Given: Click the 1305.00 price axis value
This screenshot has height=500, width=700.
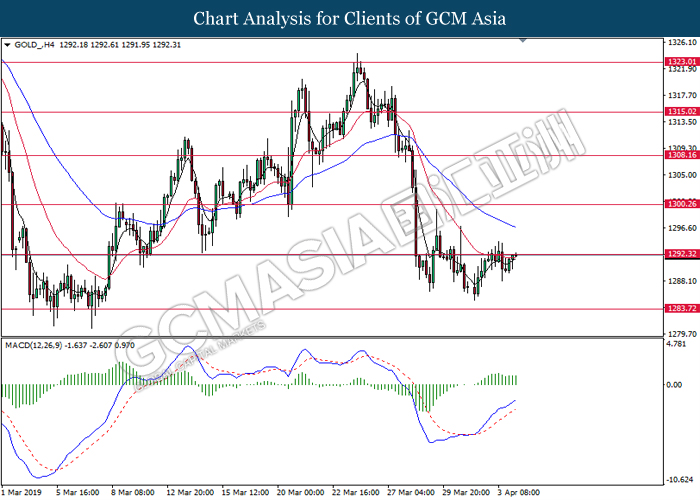Looking at the screenshot, I should point(682,175).
